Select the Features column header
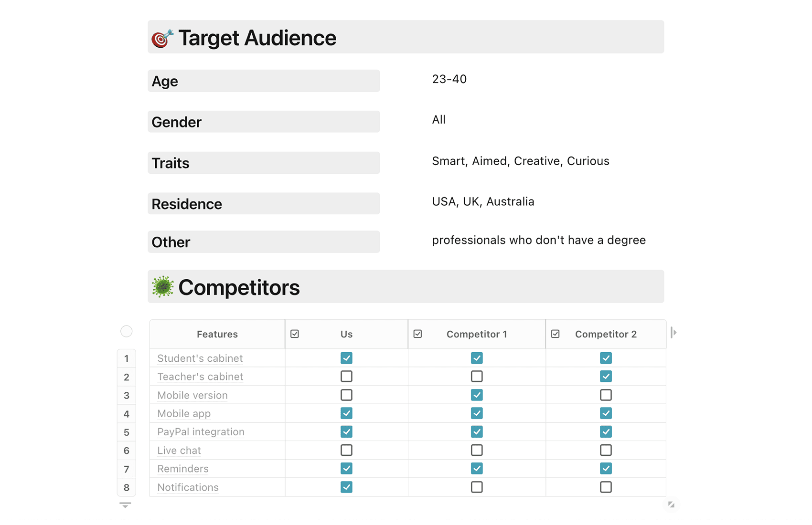Image resolution: width=812 pixels, height=525 pixels. pyautogui.click(x=217, y=334)
